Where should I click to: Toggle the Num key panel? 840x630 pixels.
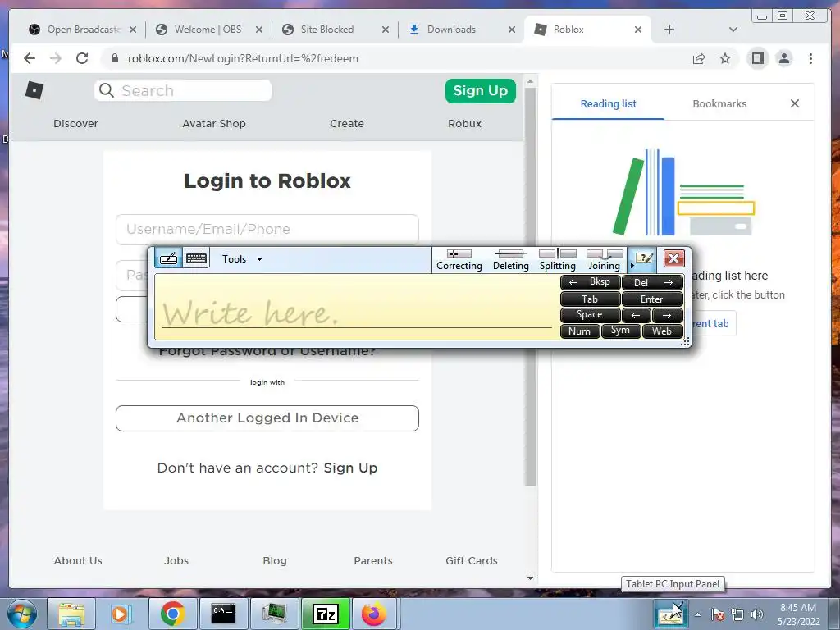[x=580, y=331]
